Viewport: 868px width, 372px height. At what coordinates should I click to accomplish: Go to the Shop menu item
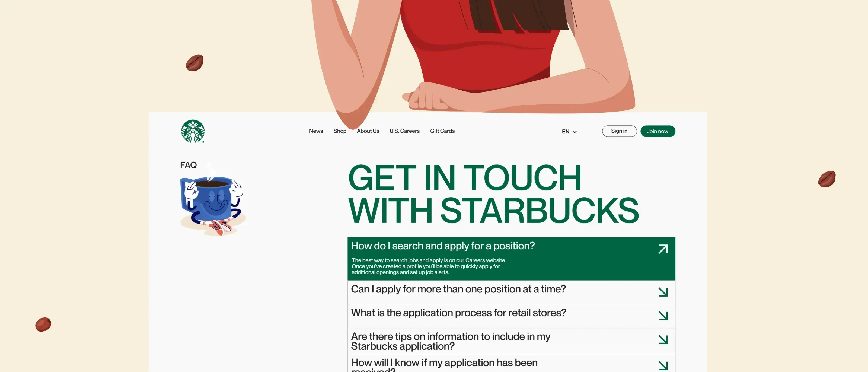(340, 131)
